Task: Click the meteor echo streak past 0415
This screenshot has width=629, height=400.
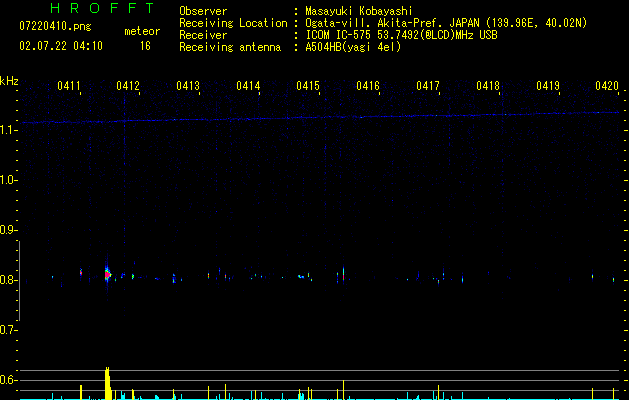Action: 343,275
